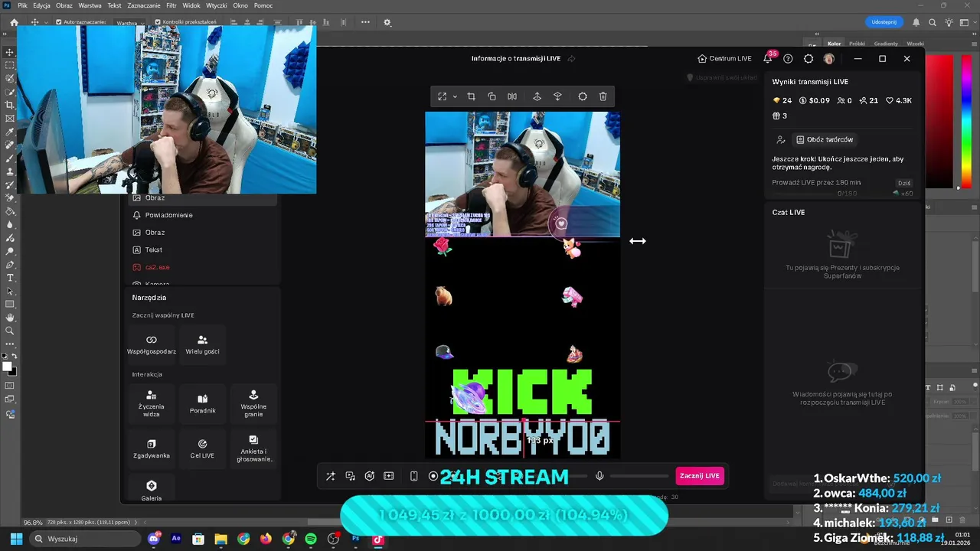Click the magic wand effects icon in bottom bar

pyautogui.click(x=331, y=476)
